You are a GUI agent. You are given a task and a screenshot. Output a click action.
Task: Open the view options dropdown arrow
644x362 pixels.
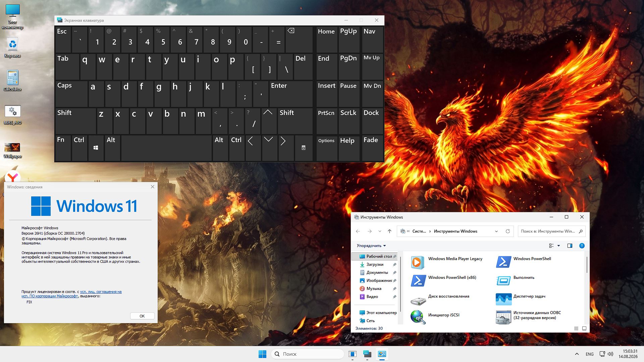[559, 246]
